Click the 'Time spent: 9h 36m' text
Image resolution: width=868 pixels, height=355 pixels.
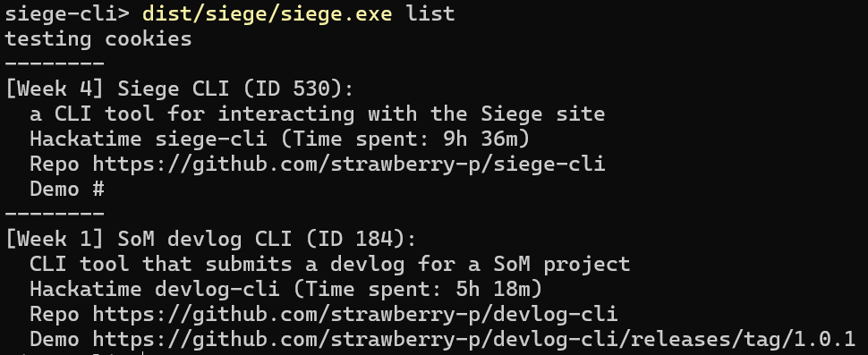(x=405, y=139)
